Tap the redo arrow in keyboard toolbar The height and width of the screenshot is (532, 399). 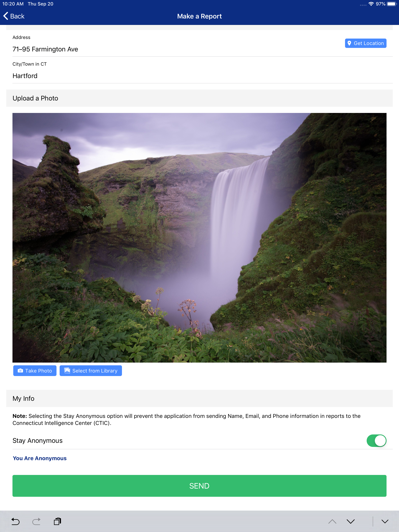coord(36,521)
